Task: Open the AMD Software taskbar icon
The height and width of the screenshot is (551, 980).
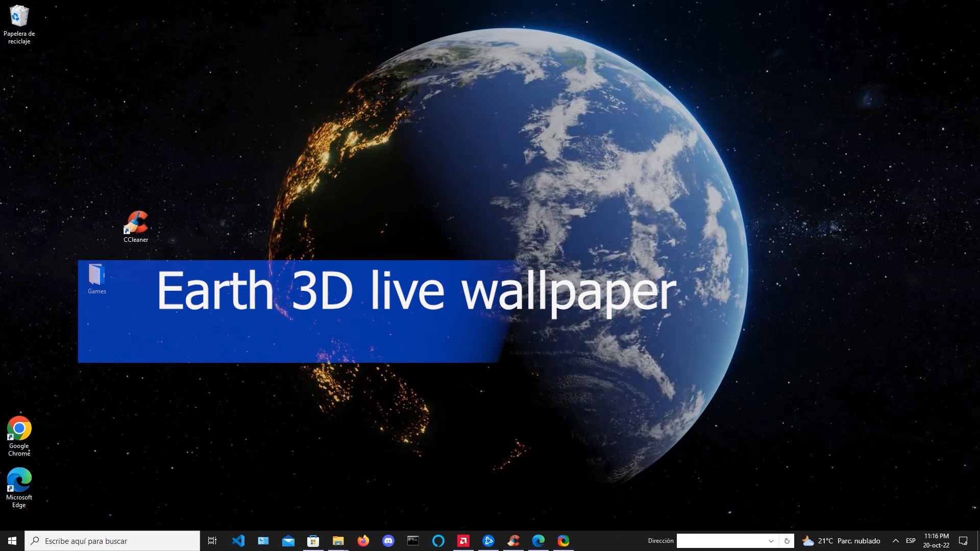Action: coord(463,541)
